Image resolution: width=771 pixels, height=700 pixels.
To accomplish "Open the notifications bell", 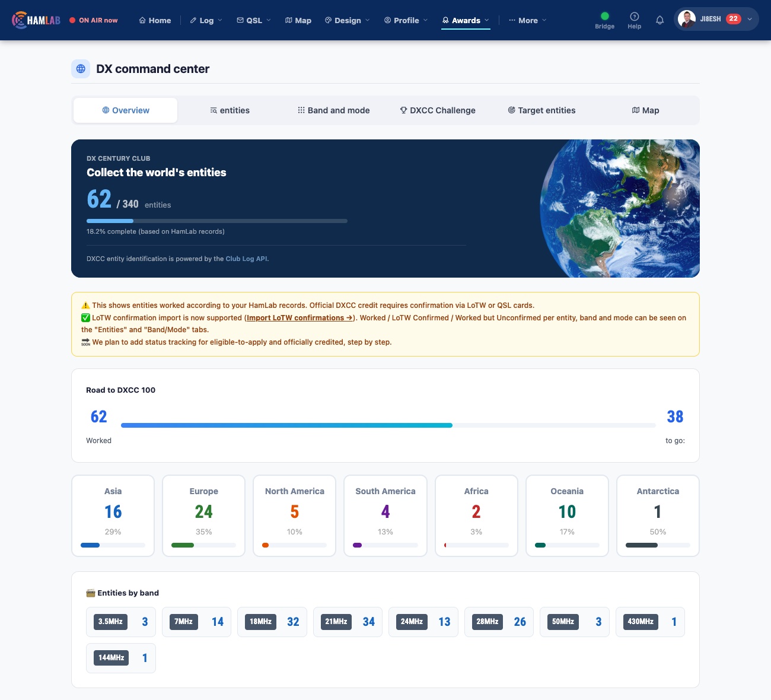I will coord(660,20).
